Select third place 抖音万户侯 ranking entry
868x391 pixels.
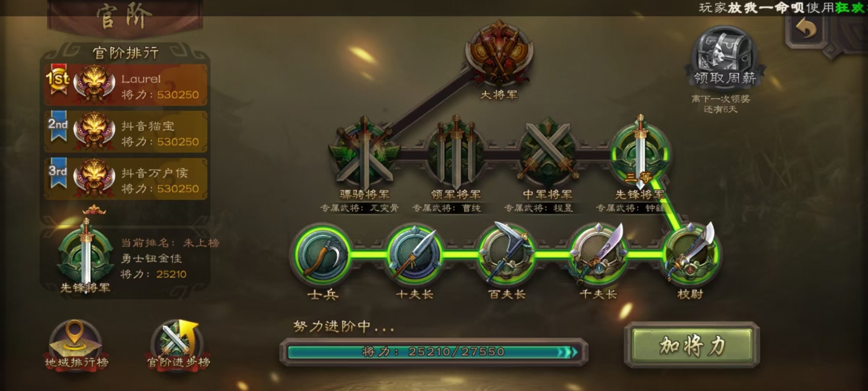[126, 179]
